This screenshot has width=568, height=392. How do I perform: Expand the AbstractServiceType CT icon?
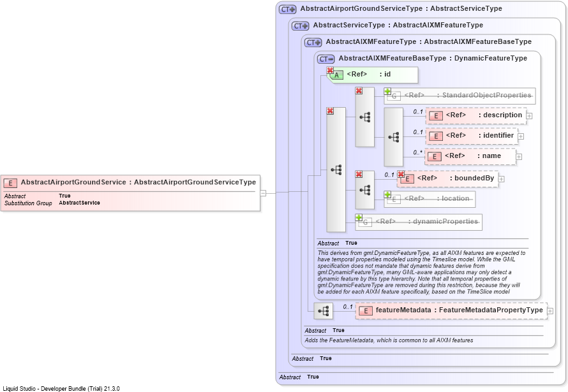[x=301, y=26]
